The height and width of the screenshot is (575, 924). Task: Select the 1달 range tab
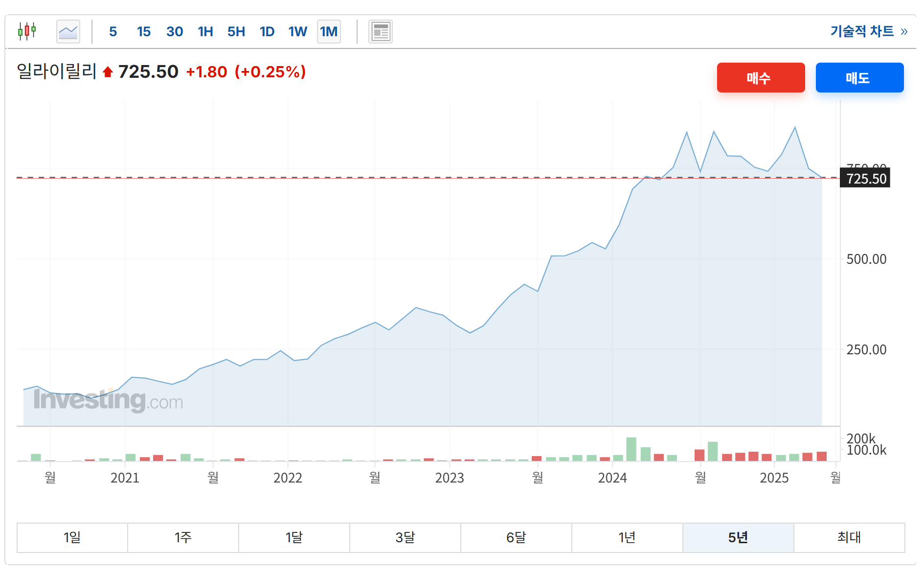pos(294,538)
